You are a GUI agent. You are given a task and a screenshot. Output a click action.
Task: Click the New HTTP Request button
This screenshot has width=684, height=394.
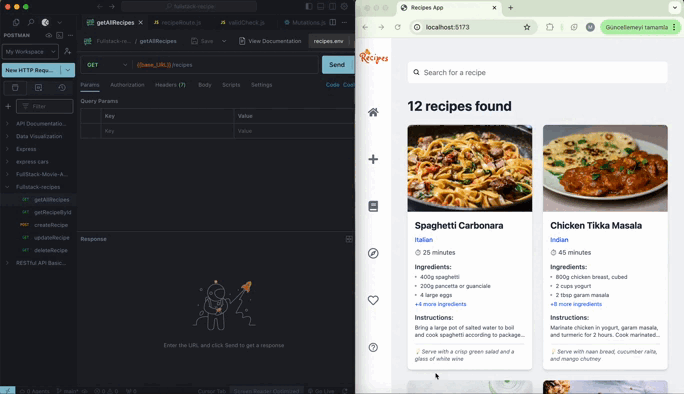coord(31,70)
